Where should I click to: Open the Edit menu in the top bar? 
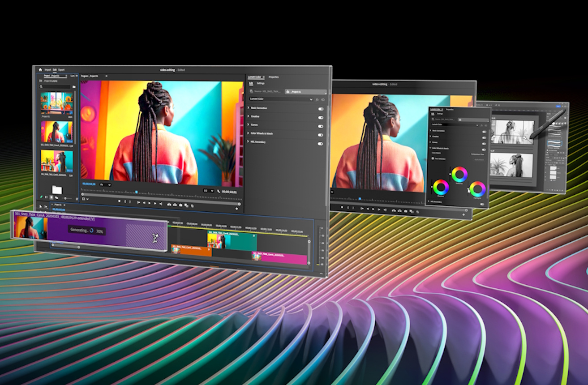54,70
